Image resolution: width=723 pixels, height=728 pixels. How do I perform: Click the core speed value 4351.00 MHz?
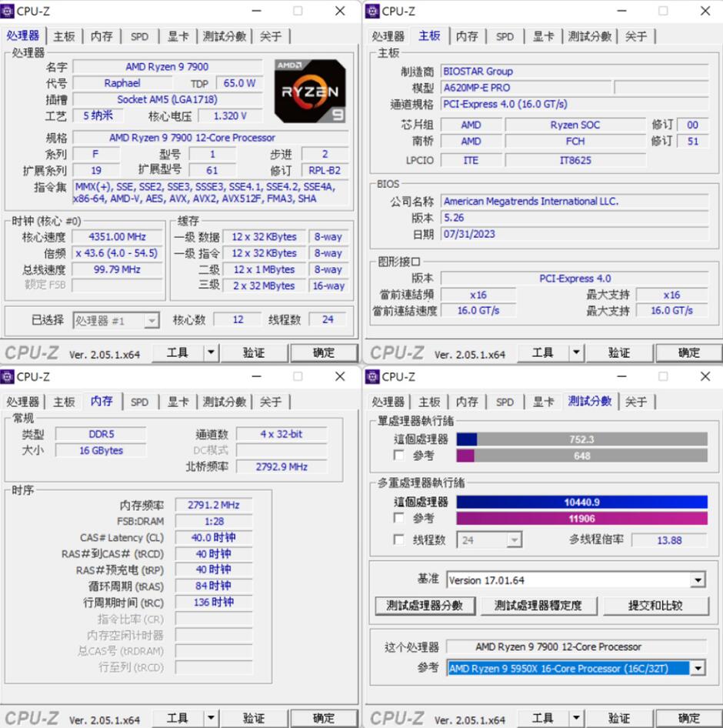(x=118, y=237)
